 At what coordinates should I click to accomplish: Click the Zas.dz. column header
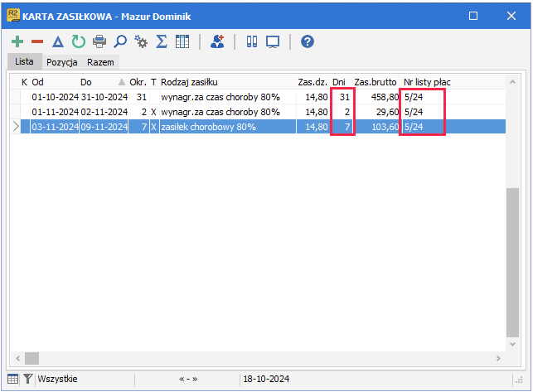(313, 82)
